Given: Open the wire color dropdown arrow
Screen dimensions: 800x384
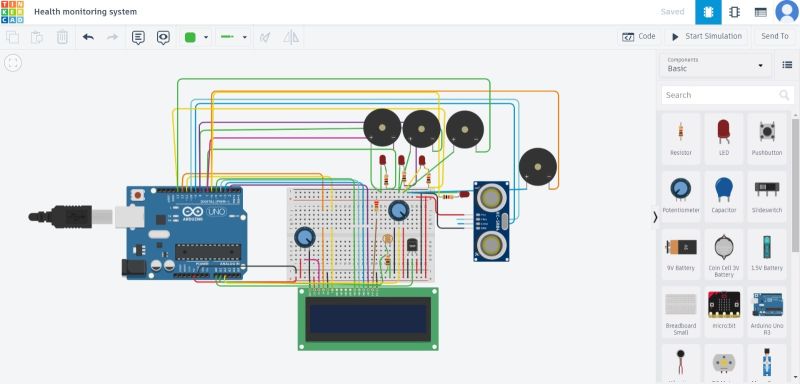Looking at the screenshot, I should click(x=206, y=37).
